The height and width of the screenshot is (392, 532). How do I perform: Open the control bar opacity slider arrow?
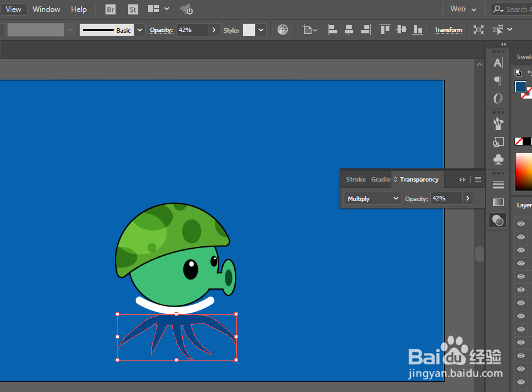click(214, 30)
